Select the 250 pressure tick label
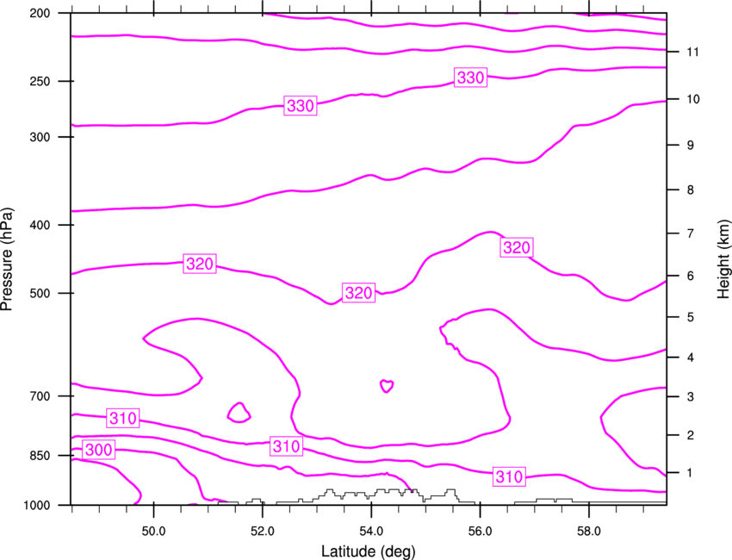The height and width of the screenshot is (560, 732). pyautogui.click(x=40, y=81)
